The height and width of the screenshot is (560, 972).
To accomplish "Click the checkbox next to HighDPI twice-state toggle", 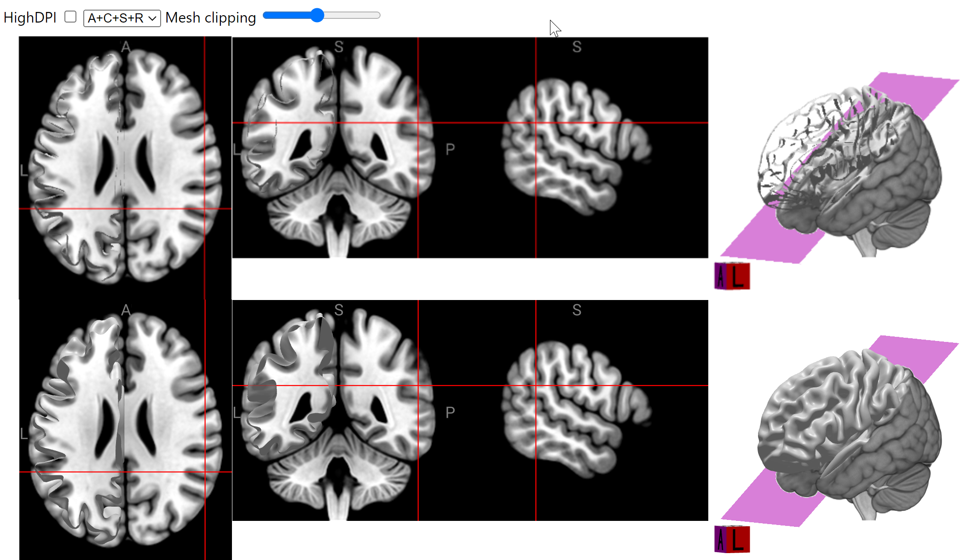I will (x=70, y=17).
